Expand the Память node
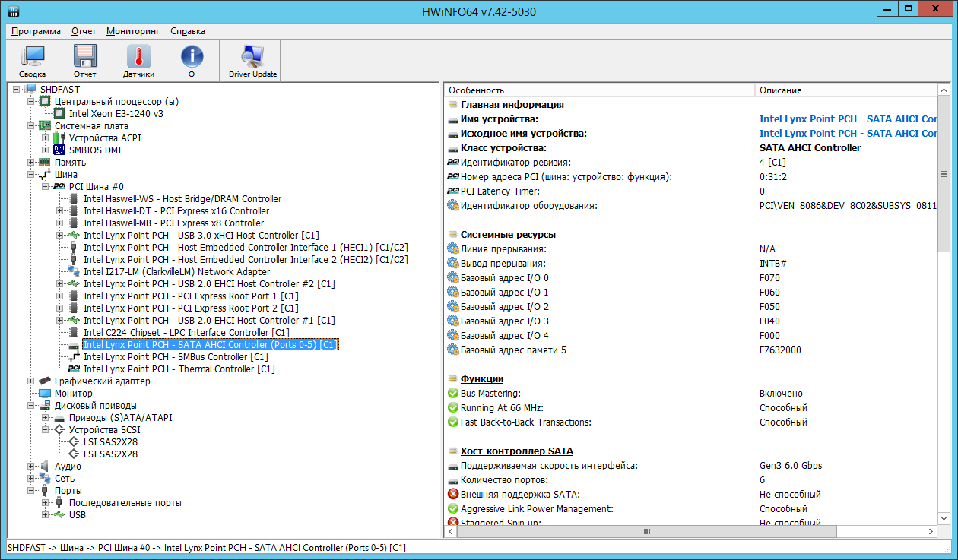 (x=31, y=163)
